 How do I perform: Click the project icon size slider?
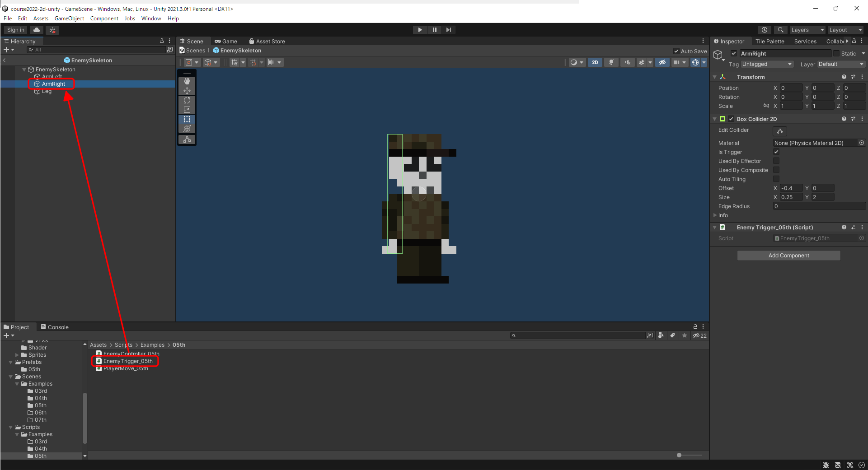tap(689, 455)
